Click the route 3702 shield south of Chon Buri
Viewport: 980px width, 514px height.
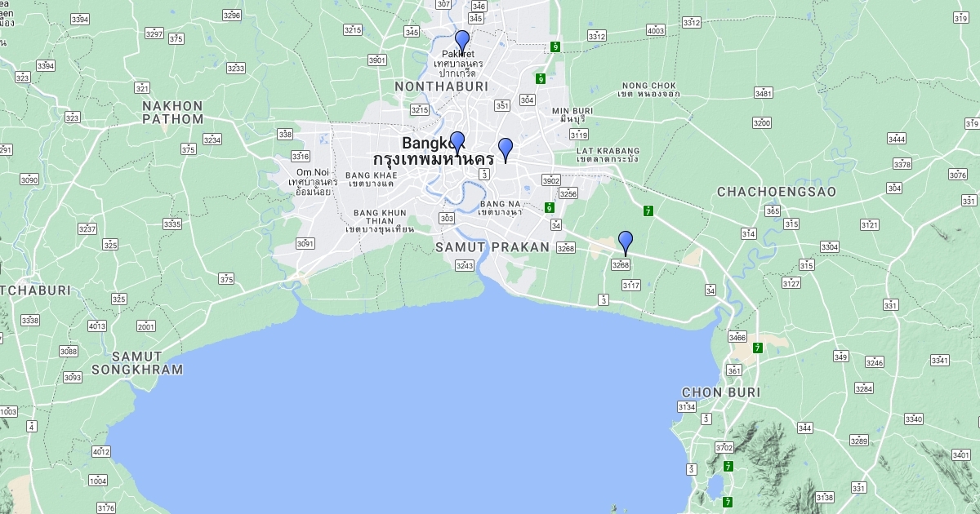[724, 448]
